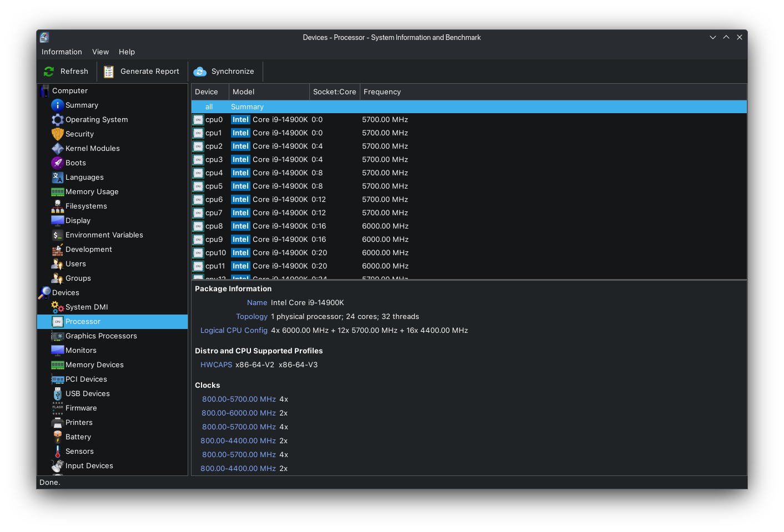Select the Summary info icon in sidebar
The height and width of the screenshot is (532, 784).
pyautogui.click(x=57, y=105)
